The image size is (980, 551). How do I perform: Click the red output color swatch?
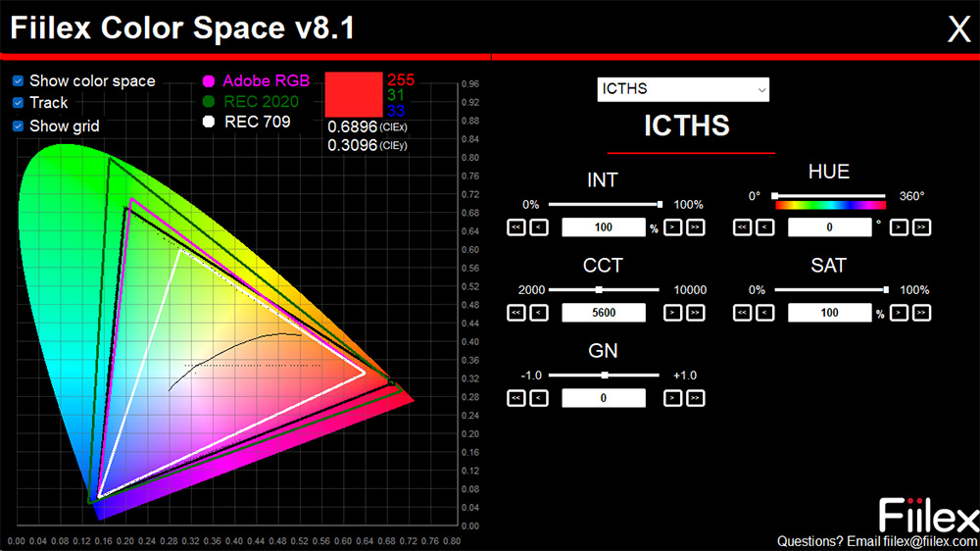click(354, 94)
